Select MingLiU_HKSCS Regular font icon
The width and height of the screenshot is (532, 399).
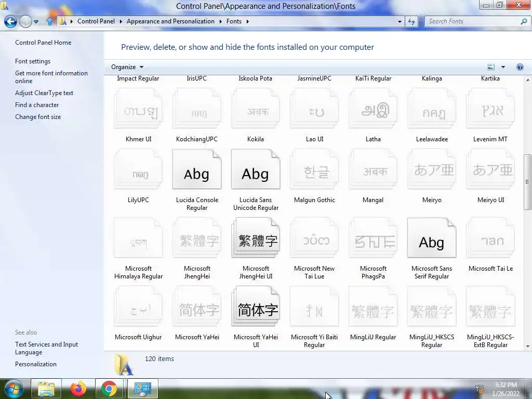click(432, 307)
